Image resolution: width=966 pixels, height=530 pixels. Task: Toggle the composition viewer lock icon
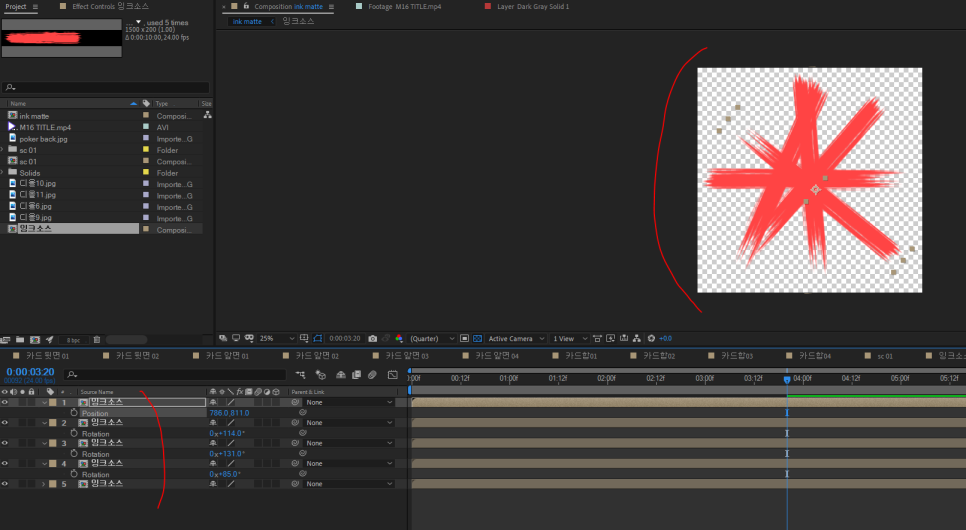246,6
